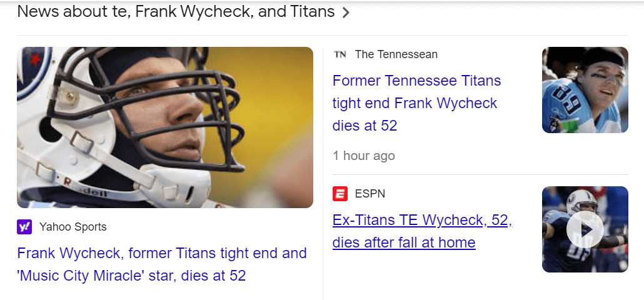
Task: Open the large helmet photo for Yahoo story
Action: click(x=165, y=127)
